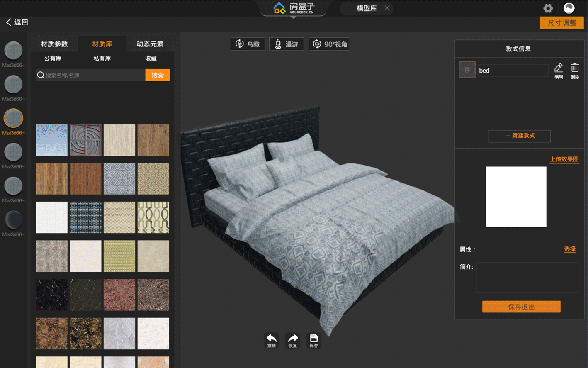Apply the grey carved concentric-circle material swatch
The image size is (588, 368).
point(85,140)
